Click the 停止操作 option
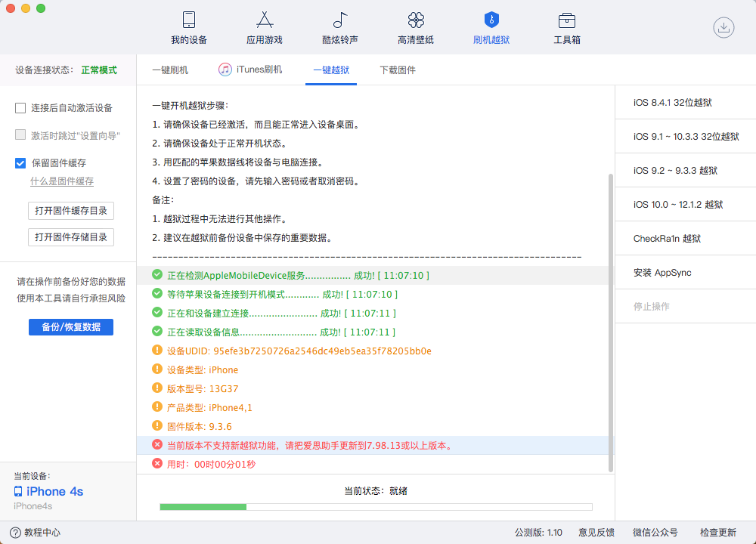Image resolution: width=756 pixels, height=544 pixels. tap(686, 307)
